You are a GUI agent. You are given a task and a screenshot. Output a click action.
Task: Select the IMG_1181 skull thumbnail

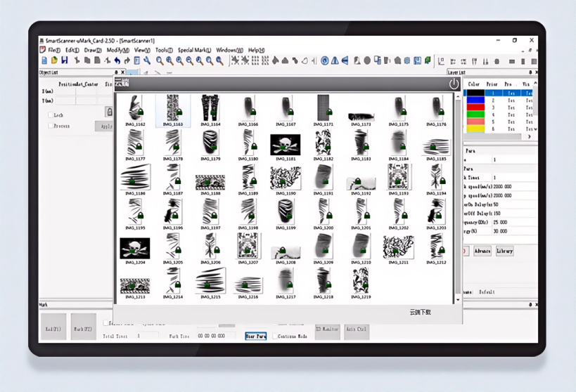tap(286, 145)
